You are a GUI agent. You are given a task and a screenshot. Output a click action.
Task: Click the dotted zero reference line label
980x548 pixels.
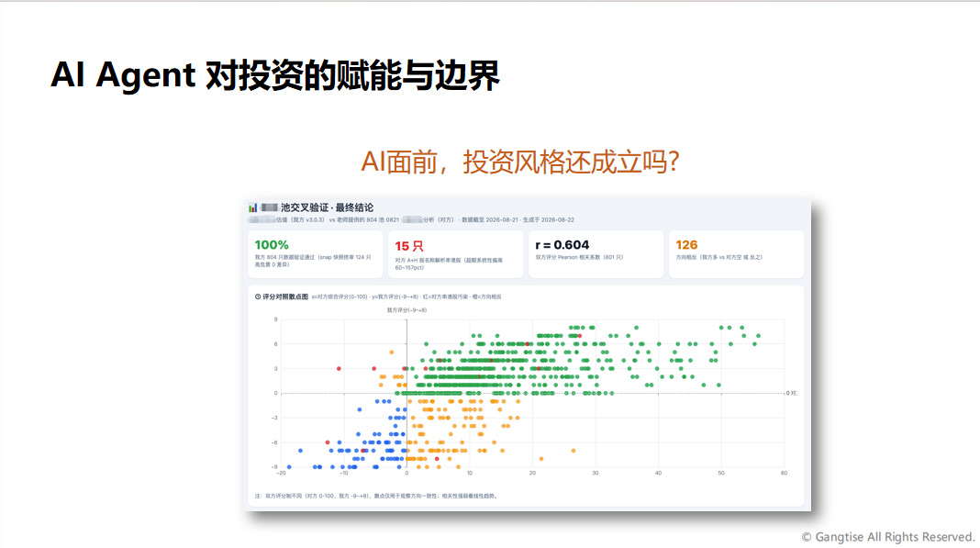pos(791,393)
